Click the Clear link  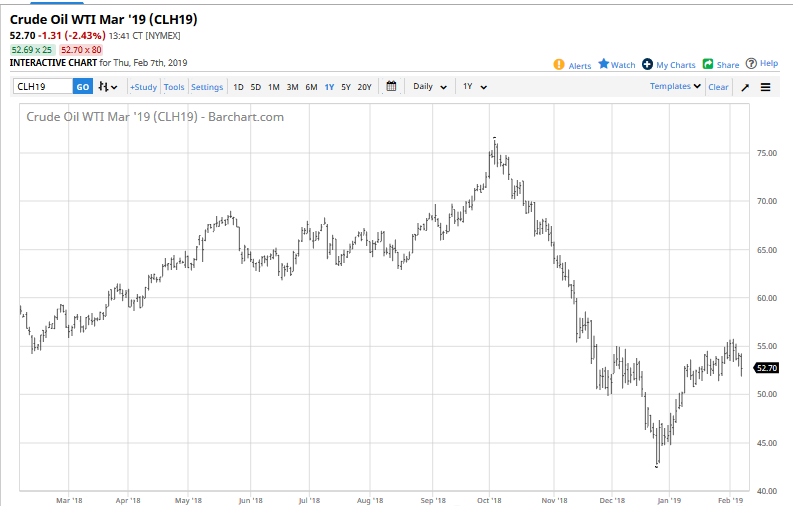(x=718, y=87)
